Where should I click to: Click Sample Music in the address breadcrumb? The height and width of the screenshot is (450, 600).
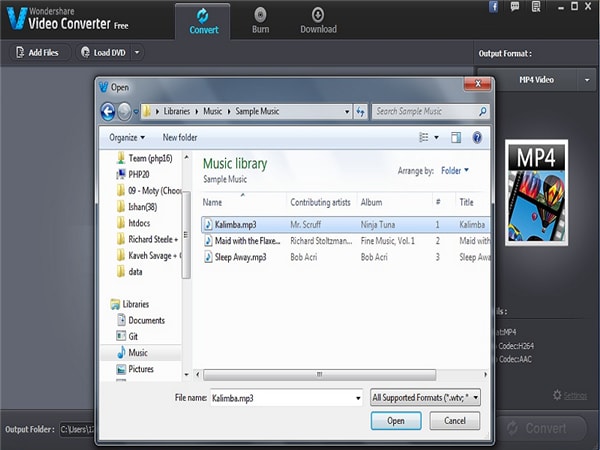click(257, 111)
